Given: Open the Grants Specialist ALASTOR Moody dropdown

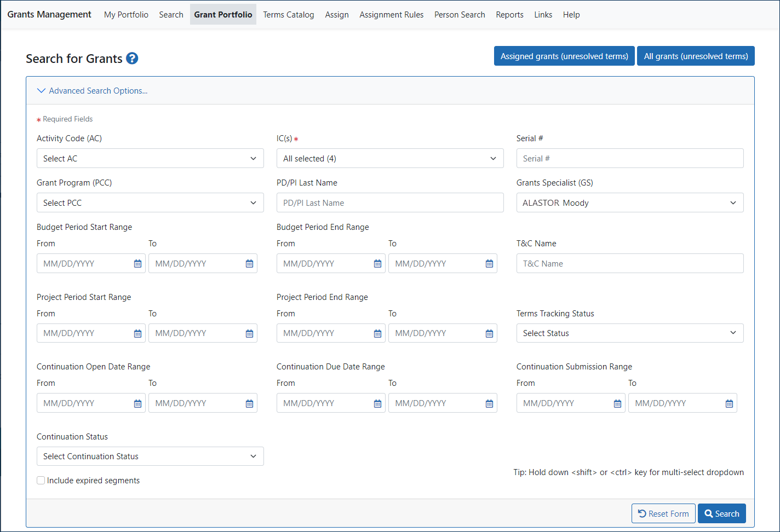Looking at the screenshot, I should 630,203.
